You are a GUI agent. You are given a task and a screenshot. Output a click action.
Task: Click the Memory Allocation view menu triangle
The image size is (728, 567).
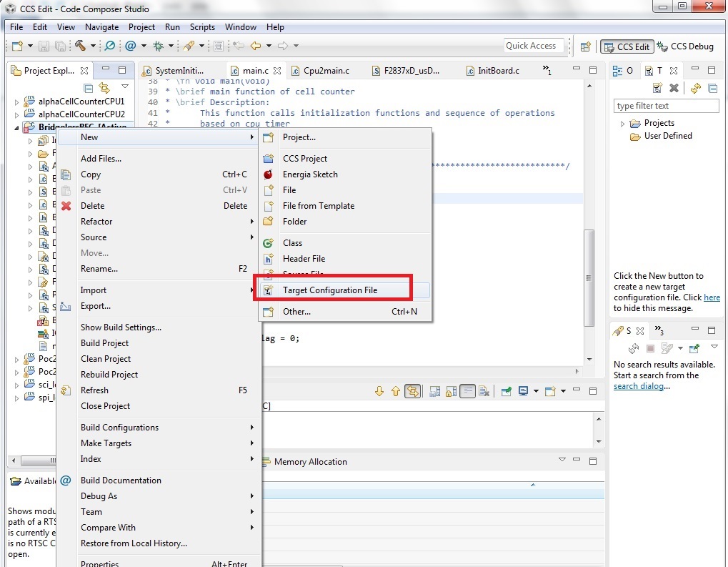click(562, 460)
